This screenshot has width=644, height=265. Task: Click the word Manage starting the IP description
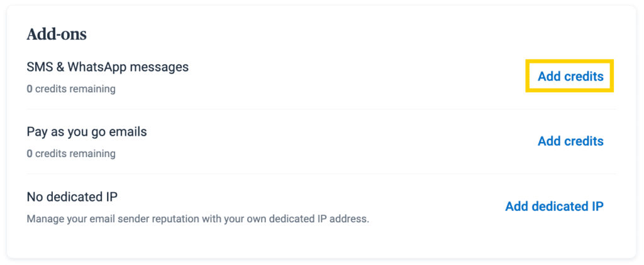tap(45, 219)
